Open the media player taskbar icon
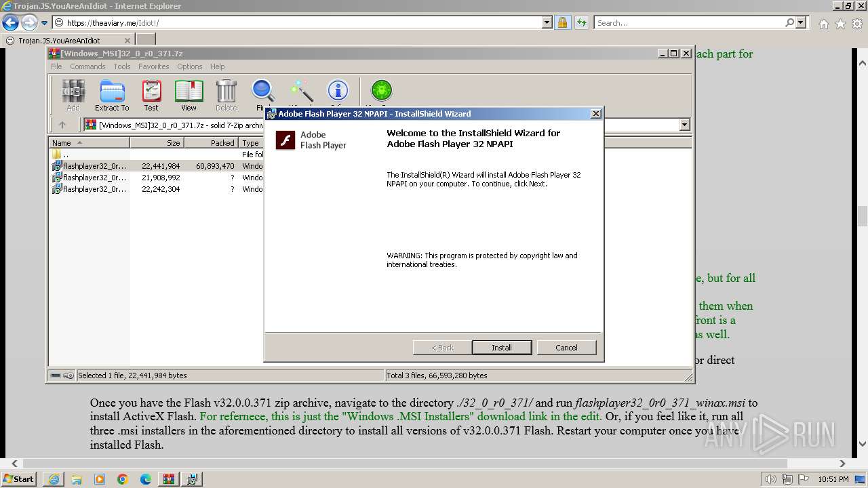 pyautogui.click(x=100, y=479)
